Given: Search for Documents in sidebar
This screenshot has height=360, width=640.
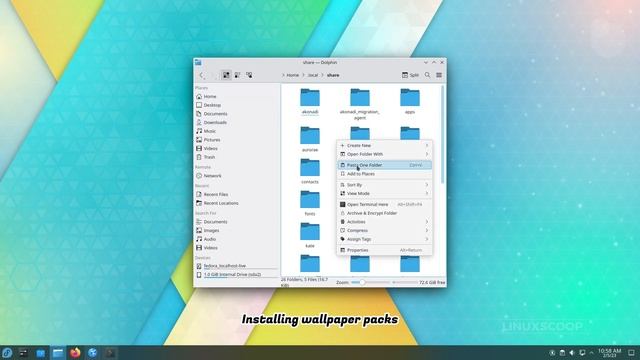Looking at the screenshot, I should click(237, 222).
